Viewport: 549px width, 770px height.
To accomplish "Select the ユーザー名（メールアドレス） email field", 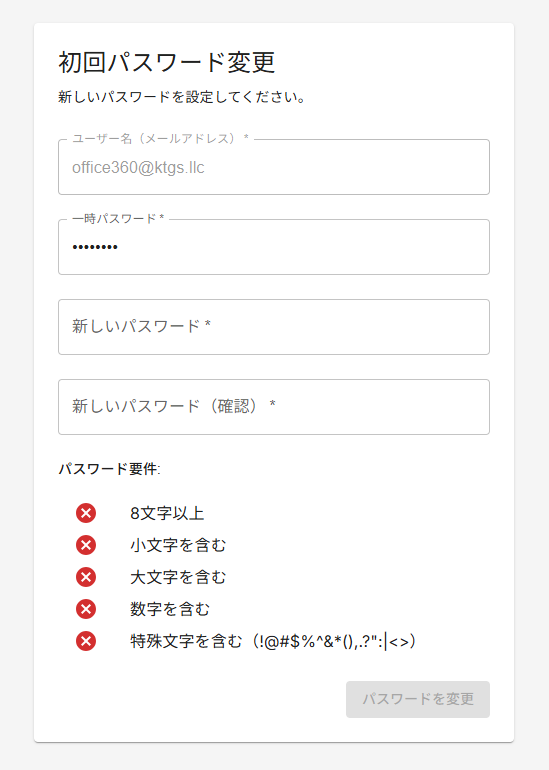I will coord(274,167).
